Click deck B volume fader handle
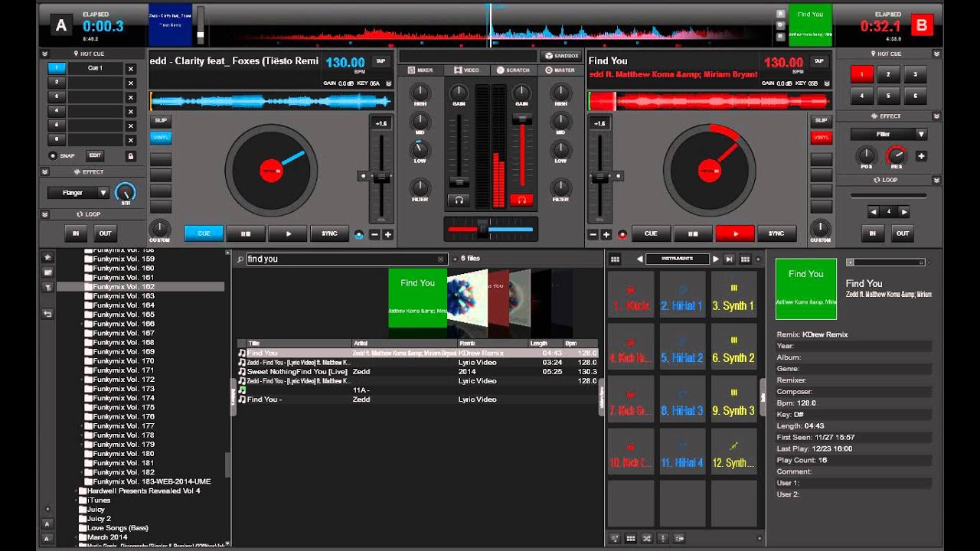The height and width of the screenshot is (551, 980). point(522,119)
